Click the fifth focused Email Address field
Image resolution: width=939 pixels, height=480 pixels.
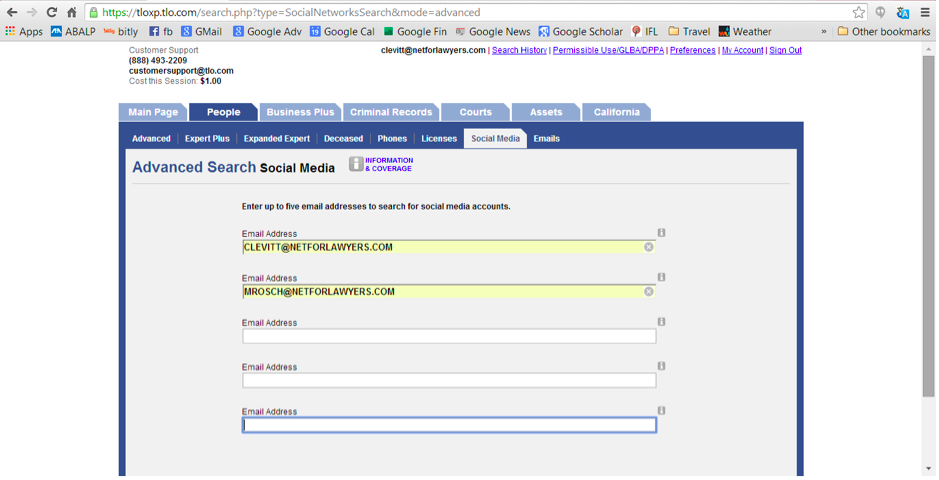click(449, 425)
